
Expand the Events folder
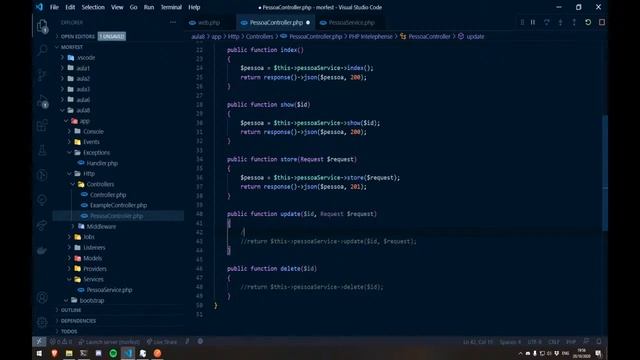pos(91,142)
